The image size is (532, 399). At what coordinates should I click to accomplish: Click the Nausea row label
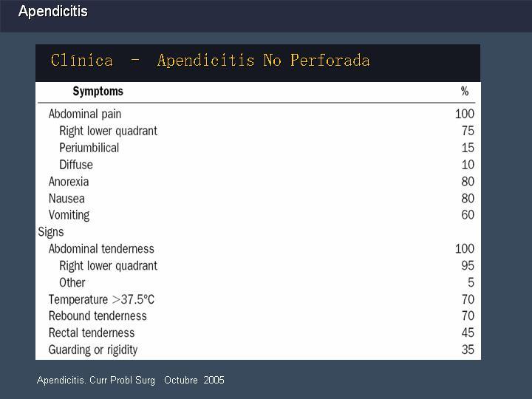(x=66, y=199)
